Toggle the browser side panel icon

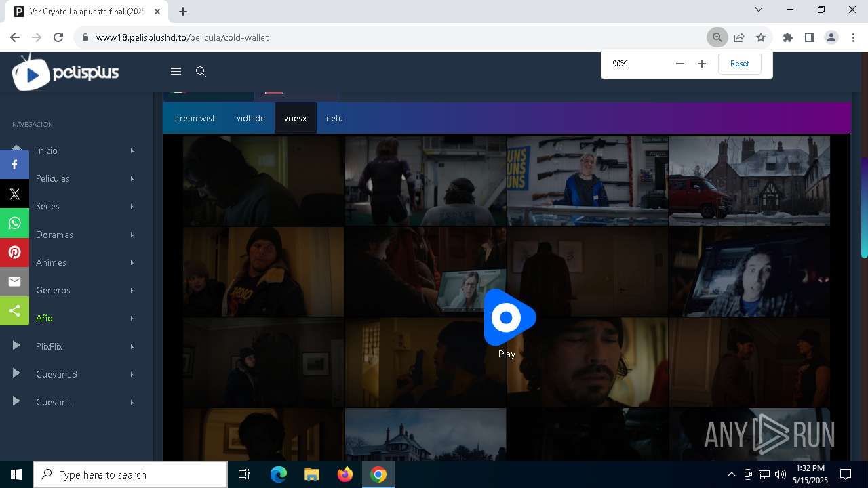[809, 37]
